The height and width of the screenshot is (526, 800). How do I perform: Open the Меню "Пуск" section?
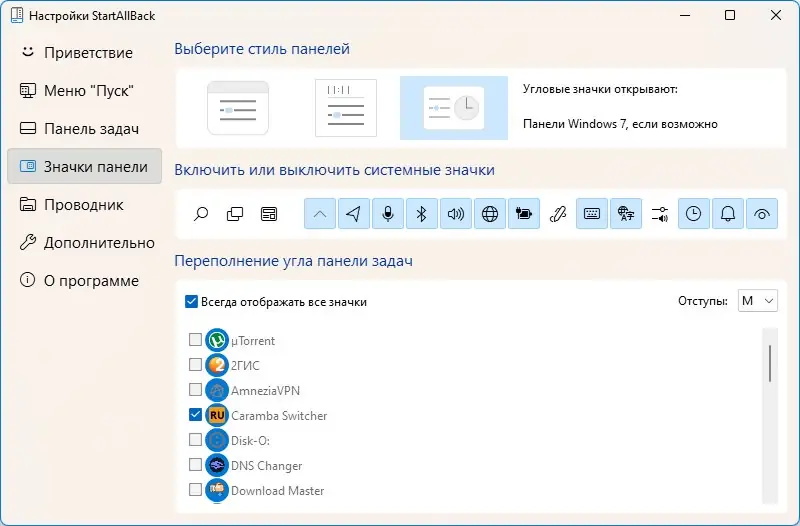point(84,91)
